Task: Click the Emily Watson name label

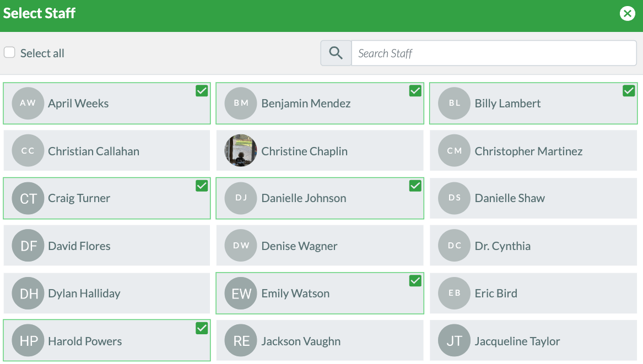Action: (x=295, y=294)
